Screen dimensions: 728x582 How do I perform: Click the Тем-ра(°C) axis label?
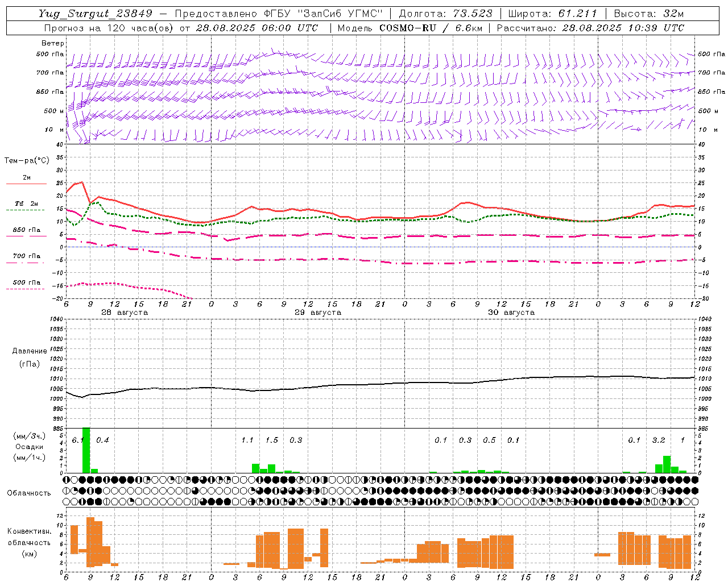27,161
